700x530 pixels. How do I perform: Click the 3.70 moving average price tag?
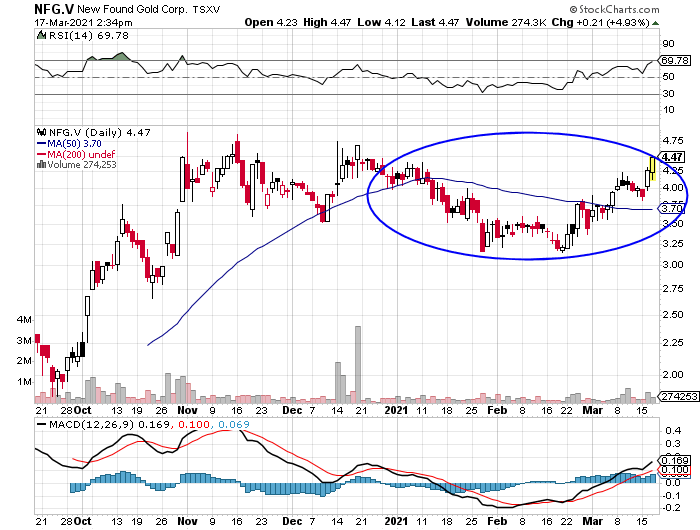click(672, 209)
